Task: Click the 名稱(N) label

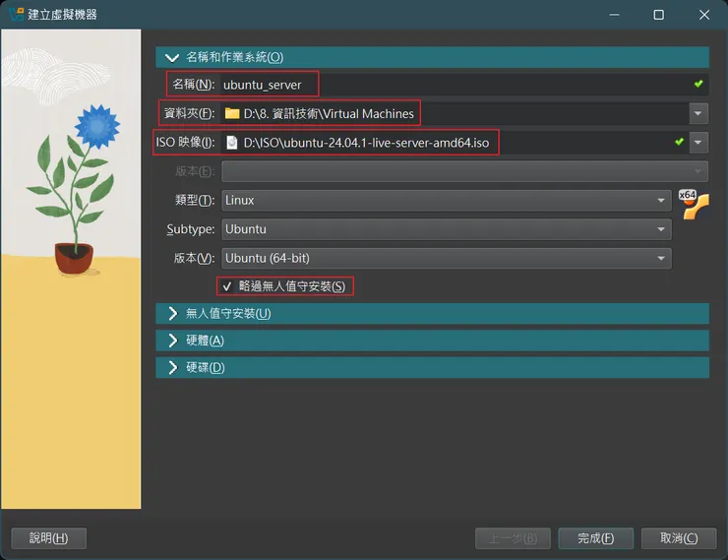Action: [x=193, y=85]
